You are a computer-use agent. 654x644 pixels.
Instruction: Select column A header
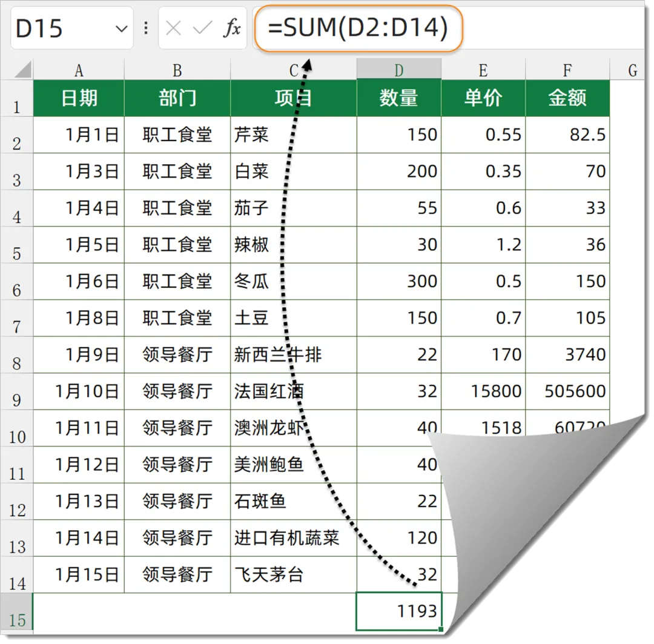[x=79, y=70]
